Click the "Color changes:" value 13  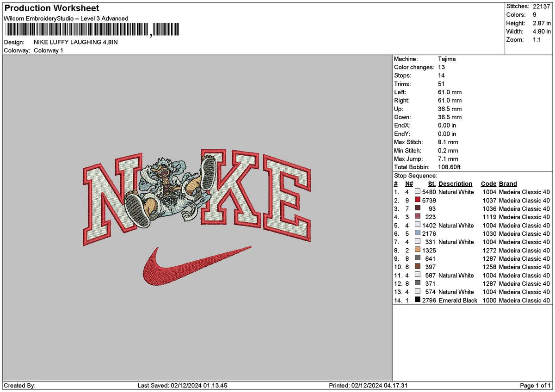(x=441, y=67)
